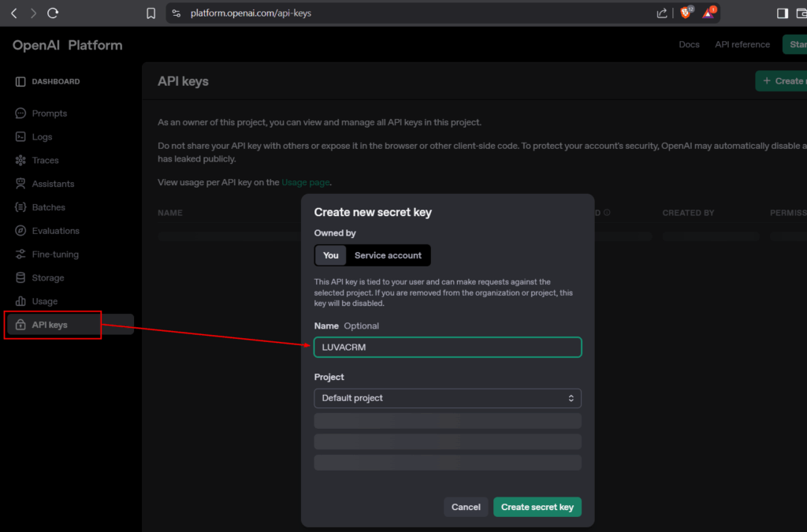The width and height of the screenshot is (807, 532).
Task: Select You as key owner
Action: coord(330,255)
